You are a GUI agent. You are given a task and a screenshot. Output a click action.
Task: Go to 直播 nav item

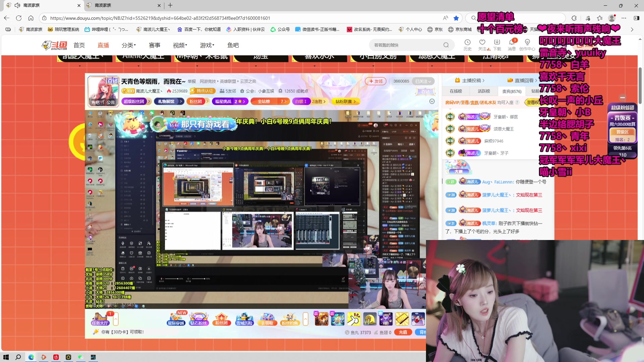point(103,45)
